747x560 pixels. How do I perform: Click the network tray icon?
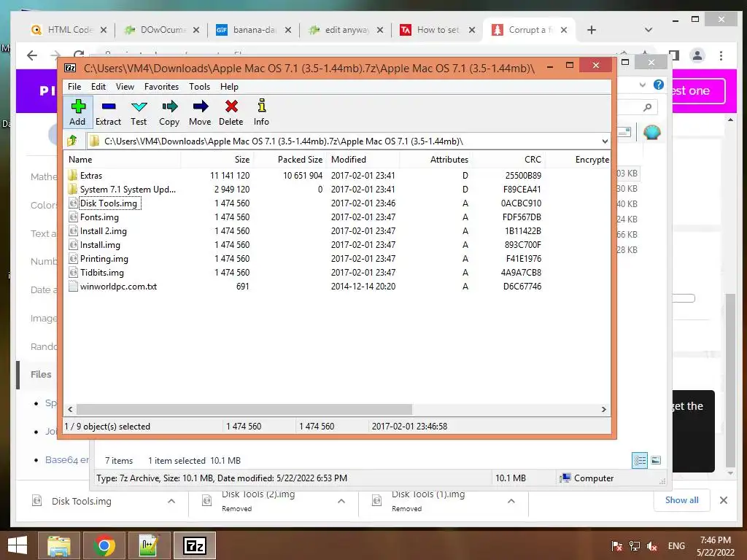pos(634,545)
